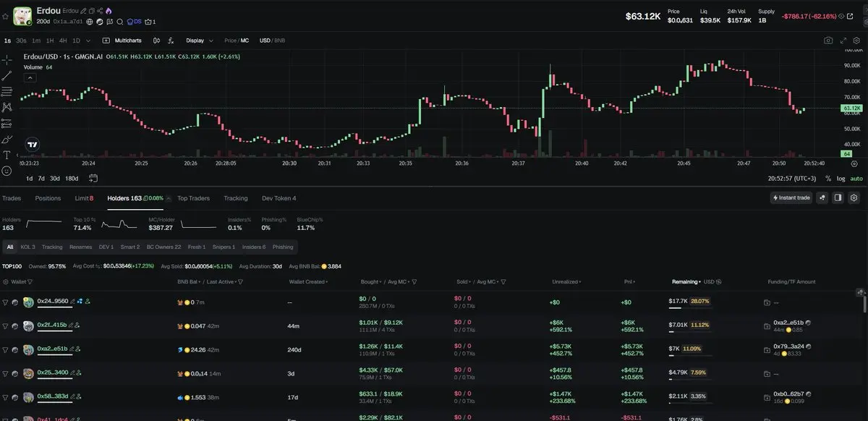Open the Top Traders tab
The height and width of the screenshot is (421, 868).
(194, 198)
